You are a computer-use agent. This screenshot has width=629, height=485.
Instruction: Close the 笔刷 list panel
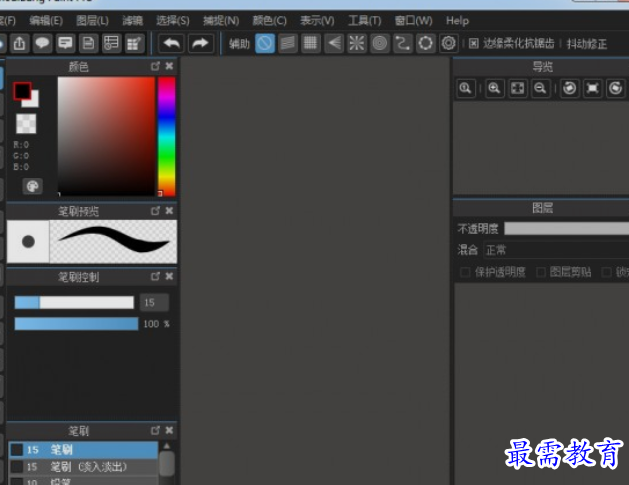tap(169, 430)
